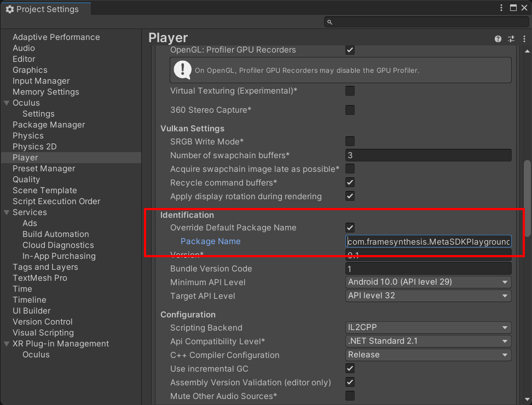Click the settings panel vertical scrollbar
Image resolution: width=532 pixels, height=405 pixels.
(x=527, y=197)
